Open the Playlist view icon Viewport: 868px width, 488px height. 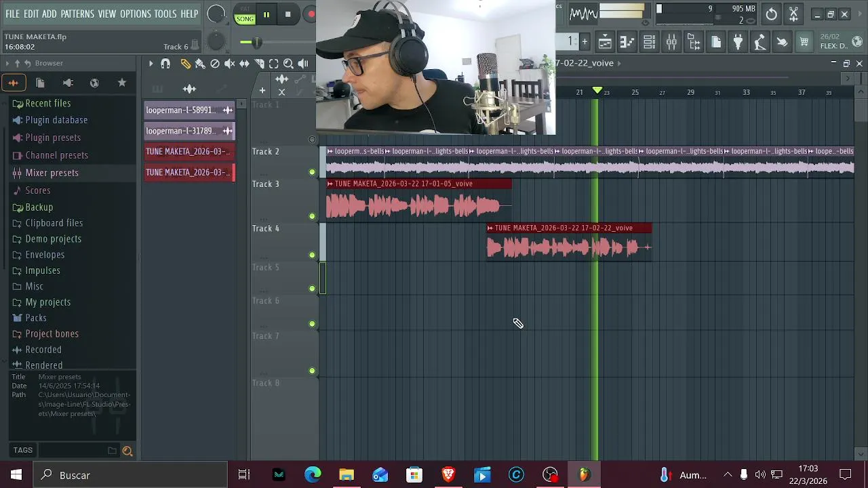tap(605, 42)
